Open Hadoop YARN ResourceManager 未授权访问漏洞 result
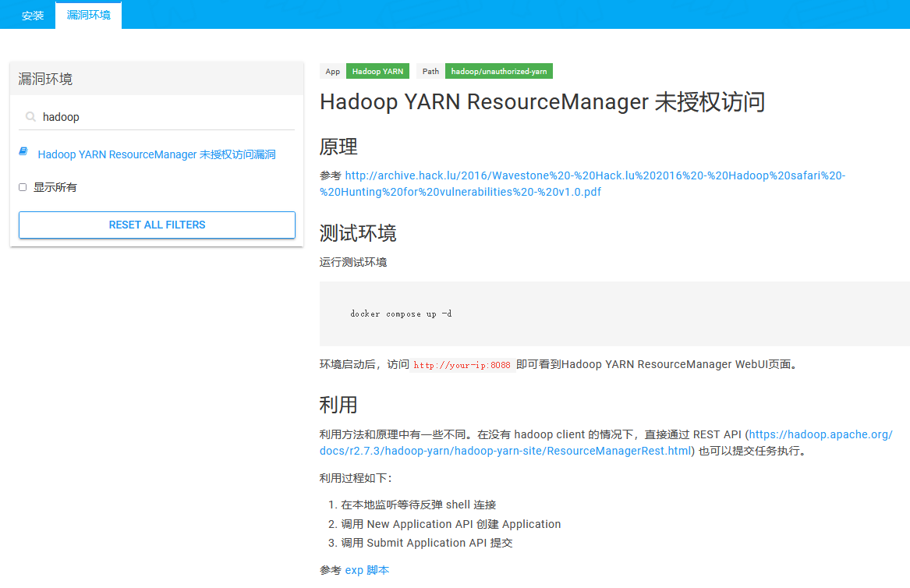The image size is (910, 588). point(157,154)
